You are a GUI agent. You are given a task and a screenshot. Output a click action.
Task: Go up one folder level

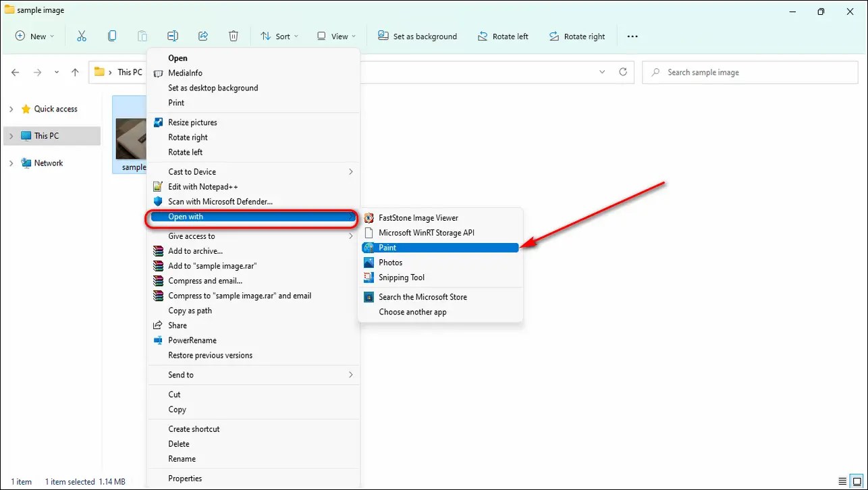click(75, 72)
